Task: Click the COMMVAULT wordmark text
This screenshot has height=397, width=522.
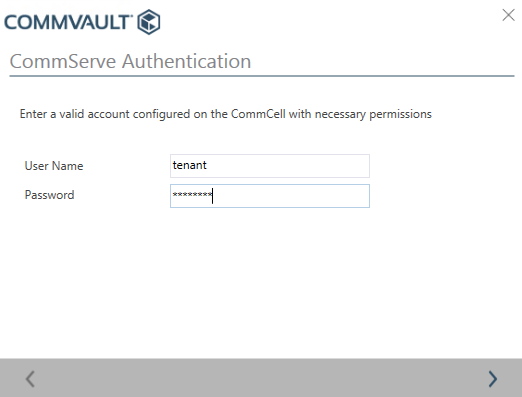Action: pos(68,22)
